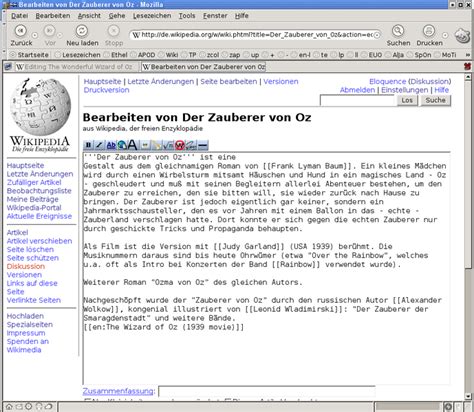This screenshot has width=474, height=412.
Task: Open the Tools menu
Action: pyautogui.click(x=187, y=16)
